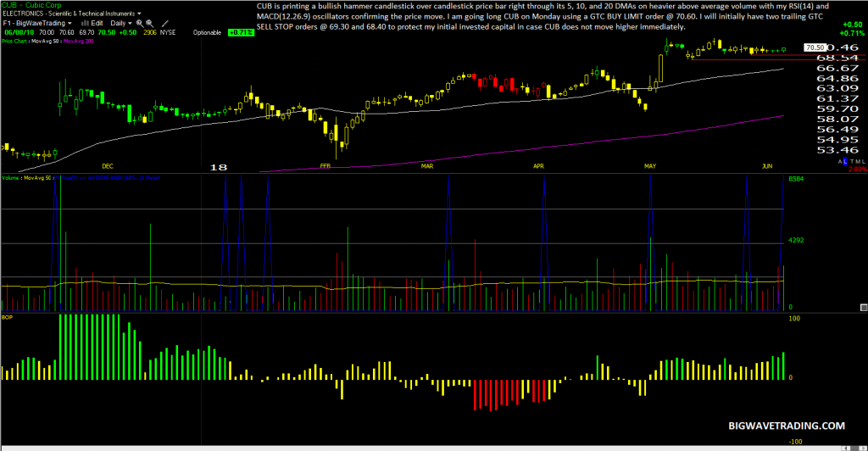Toggle the A scale option
This screenshot has height=451, width=868.
pos(841,162)
